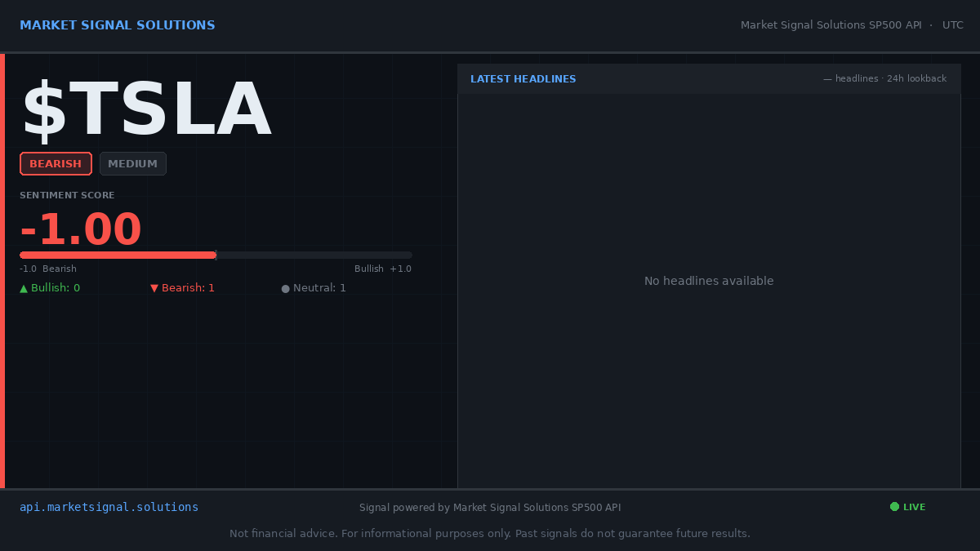Click the LATEST HEADLINES panel title
Viewport: 980px width, 551px height.
[523, 79]
